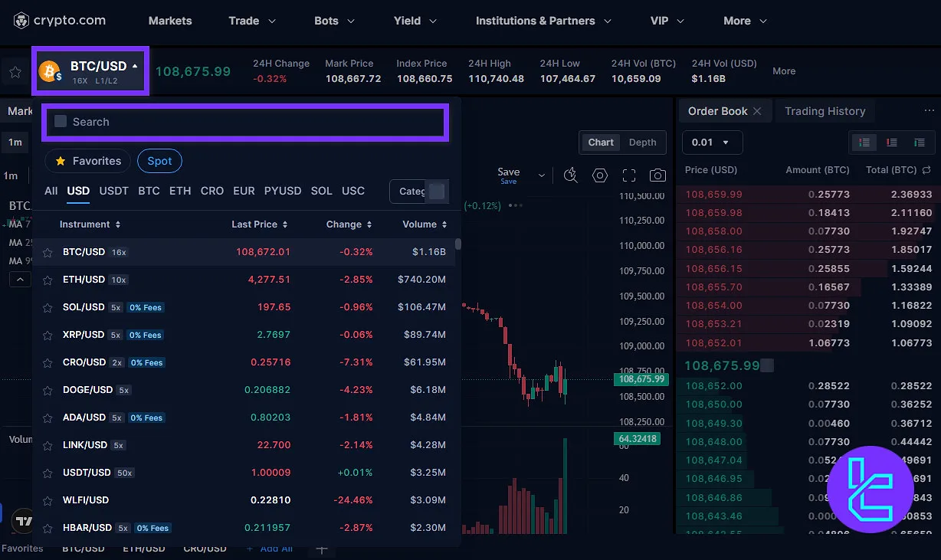941x560 pixels.
Task: Select the Order Book tab
Action: pyautogui.click(x=717, y=111)
